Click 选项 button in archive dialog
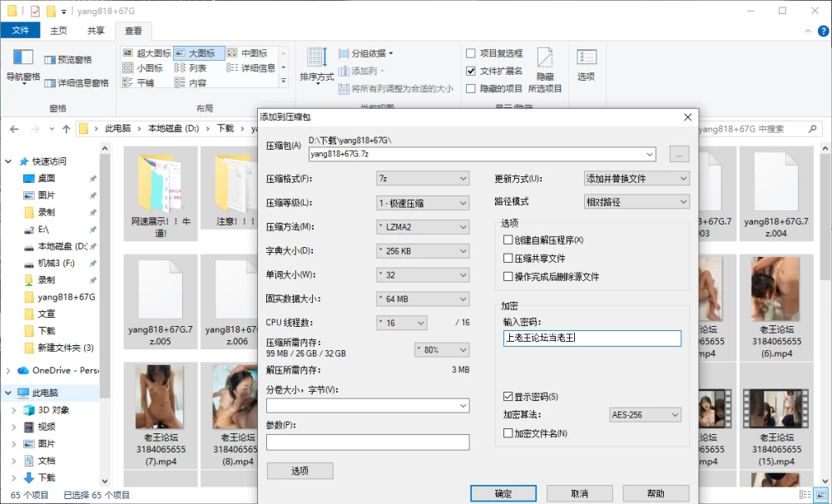This screenshot has height=504, width=832. [x=300, y=471]
